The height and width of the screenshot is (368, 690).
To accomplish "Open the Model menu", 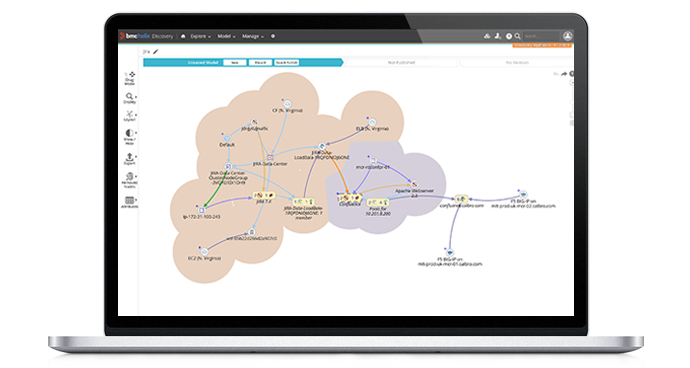I will click(x=226, y=36).
